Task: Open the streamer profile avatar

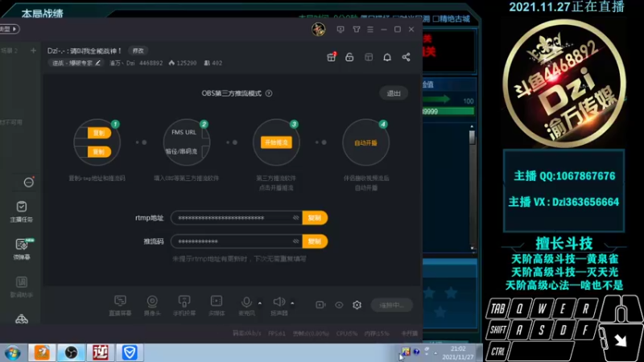Action: click(318, 29)
